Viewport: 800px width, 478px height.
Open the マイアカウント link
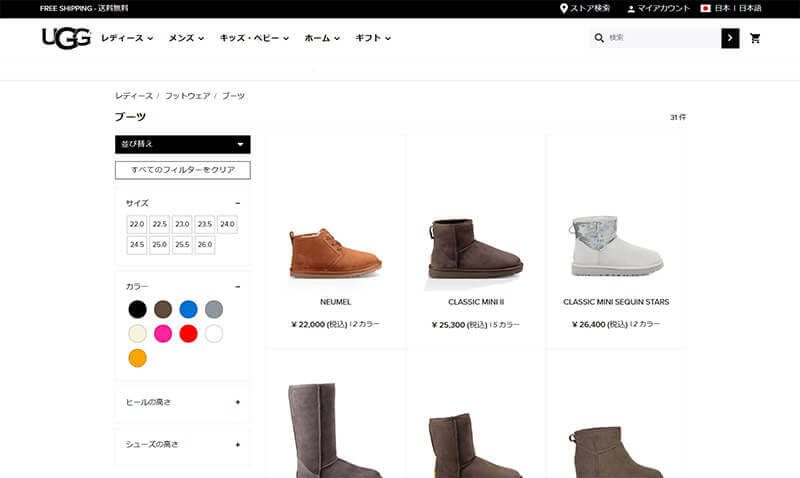[663, 9]
